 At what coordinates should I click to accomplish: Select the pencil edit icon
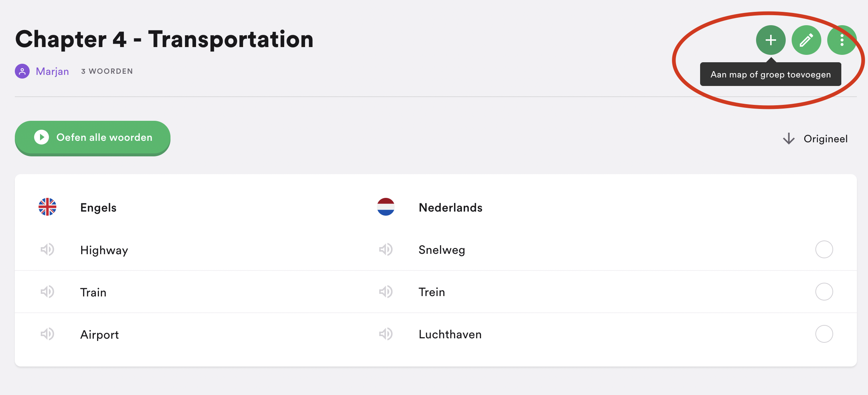(806, 40)
